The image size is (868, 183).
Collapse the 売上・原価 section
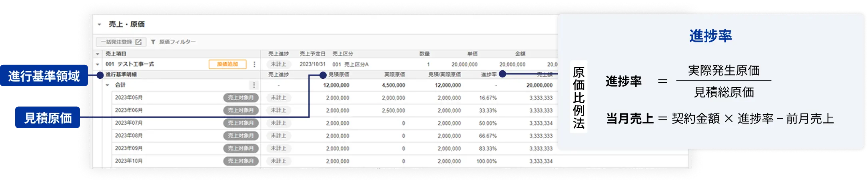100,24
